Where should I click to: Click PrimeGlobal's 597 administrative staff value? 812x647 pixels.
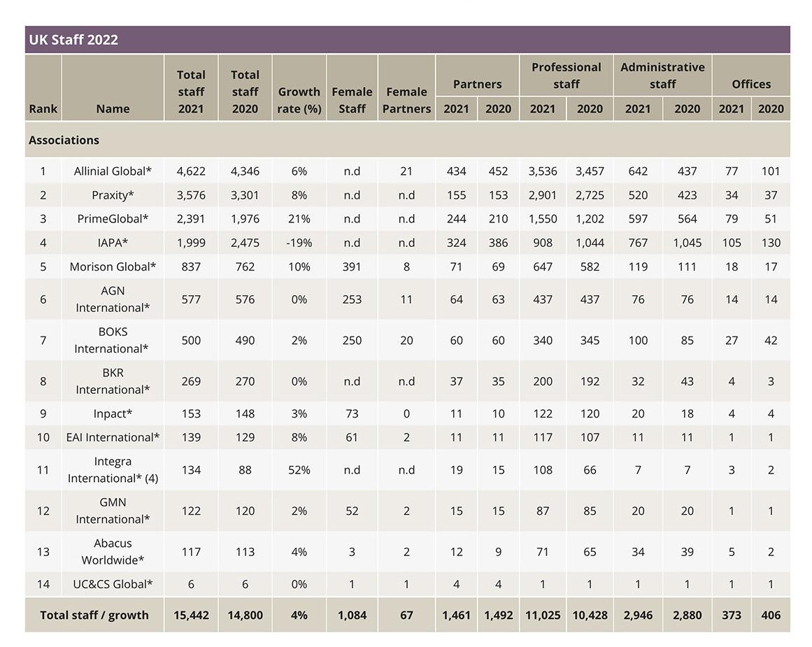638,219
